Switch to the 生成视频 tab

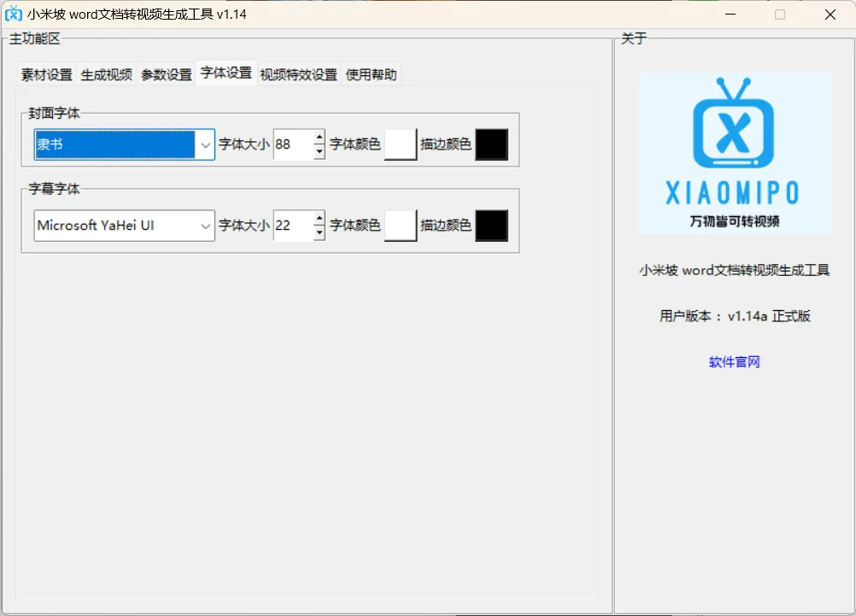(107, 75)
